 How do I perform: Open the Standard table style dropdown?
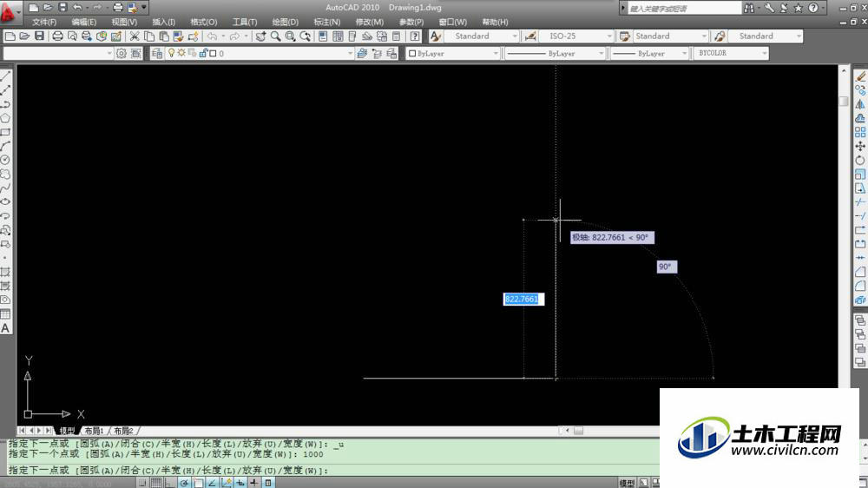pyautogui.click(x=670, y=36)
